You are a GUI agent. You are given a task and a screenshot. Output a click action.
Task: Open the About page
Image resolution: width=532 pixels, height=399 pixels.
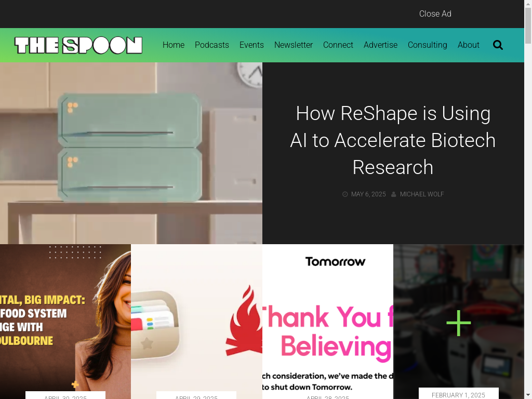click(468, 45)
